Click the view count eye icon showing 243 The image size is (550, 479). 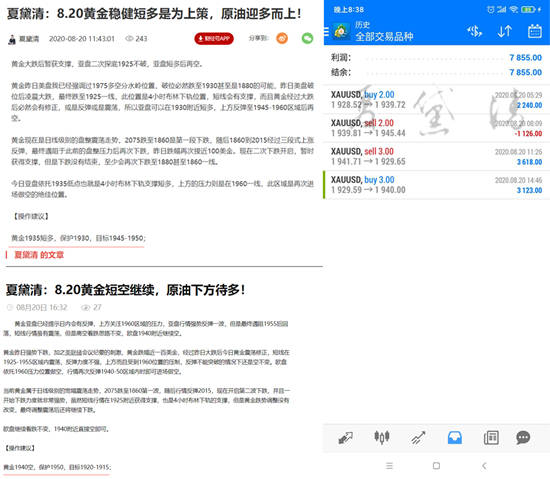129,39
